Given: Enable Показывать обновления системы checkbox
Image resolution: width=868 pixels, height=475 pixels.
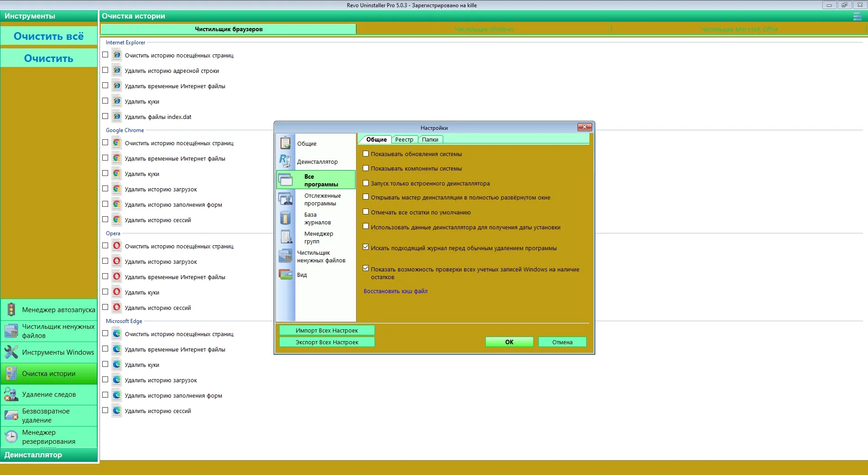Looking at the screenshot, I should coord(366,154).
